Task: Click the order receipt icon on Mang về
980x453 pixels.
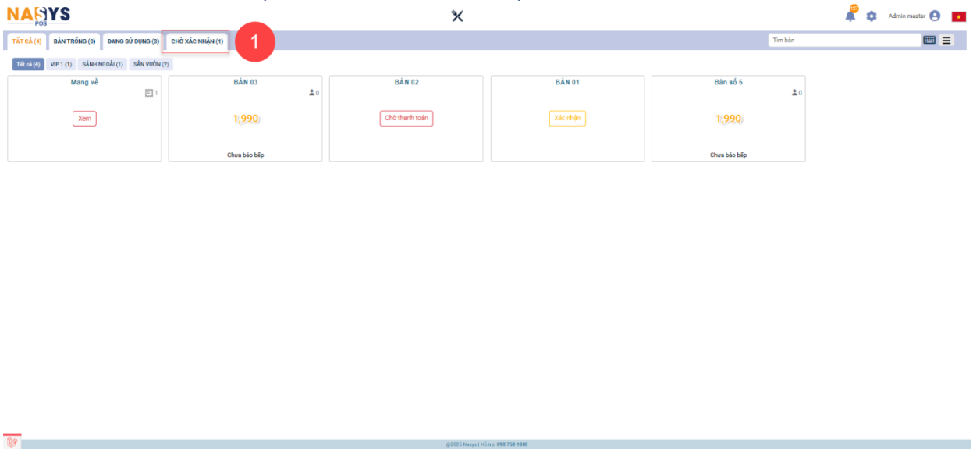Action: (x=149, y=93)
